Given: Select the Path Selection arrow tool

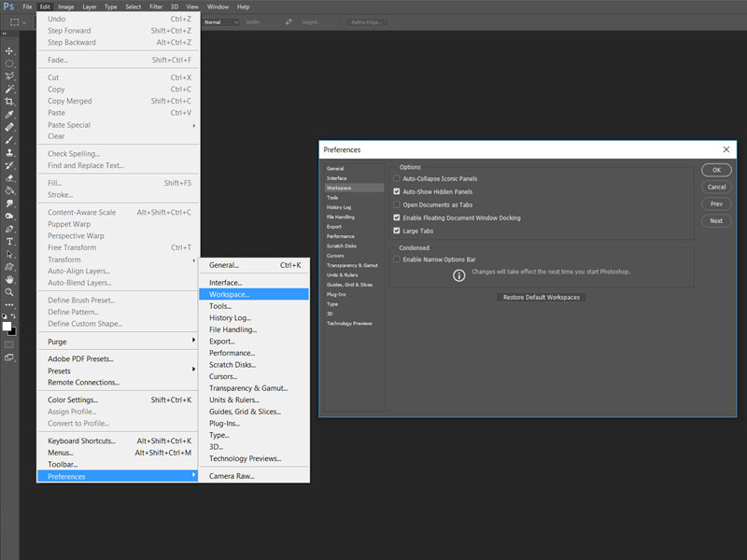Looking at the screenshot, I should coord(9,254).
